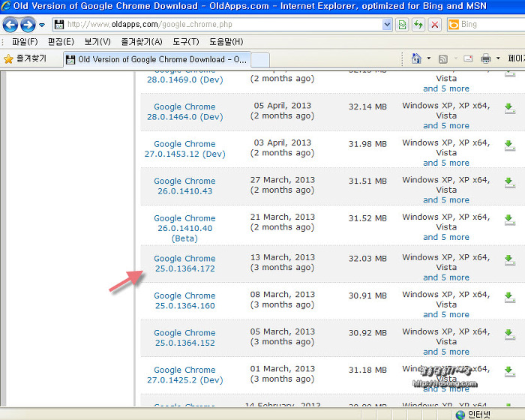Download Google Chrome 25.0.1364.172 via green arrow
The image size is (525, 420).
click(x=509, y=260)
